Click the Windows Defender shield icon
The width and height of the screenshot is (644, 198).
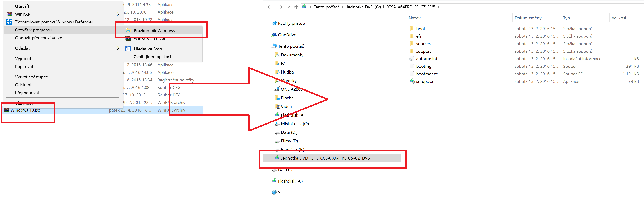[9, 22]
